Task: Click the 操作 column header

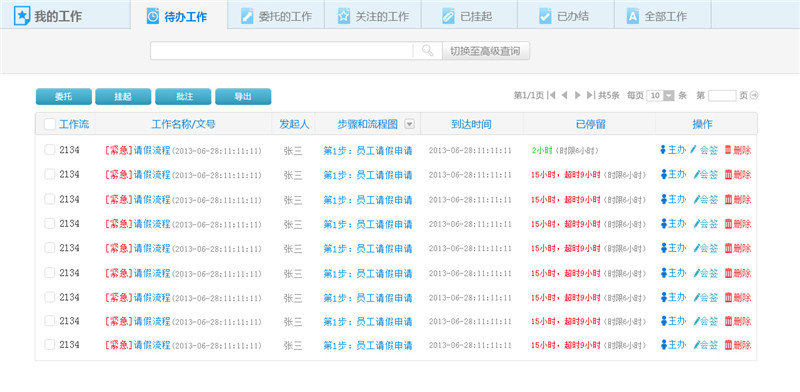Action: tap(702, 124)
